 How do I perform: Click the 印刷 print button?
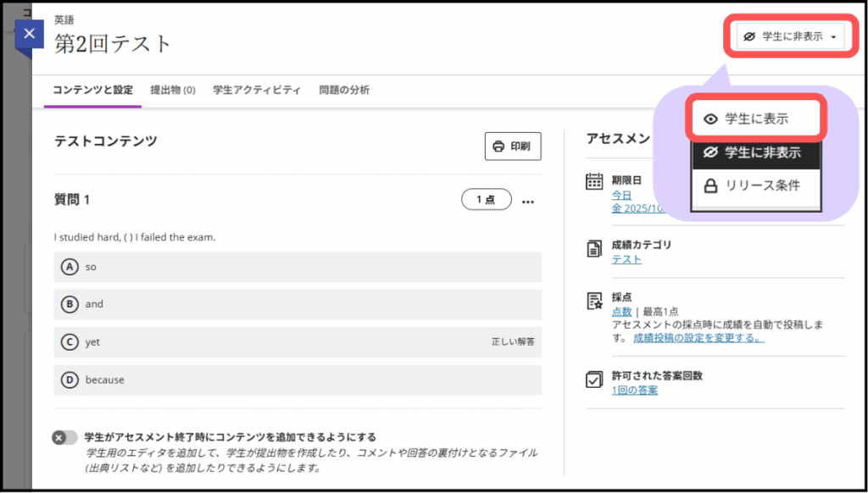(512, 146)
